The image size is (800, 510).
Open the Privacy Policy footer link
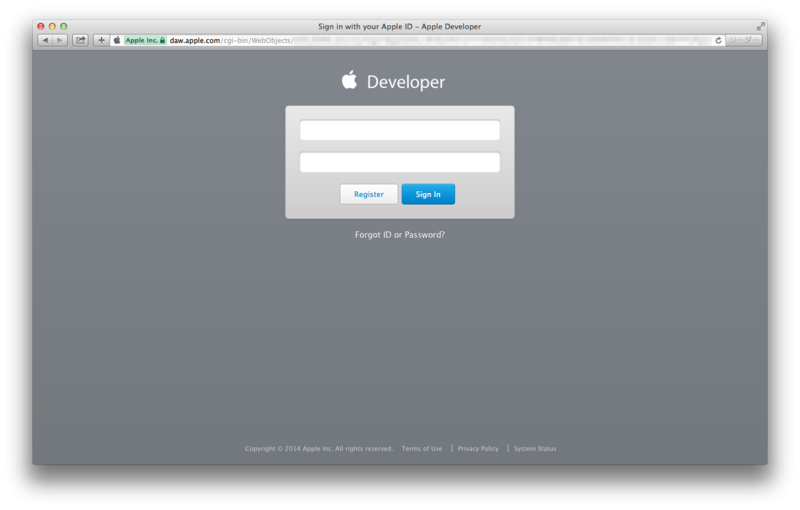pos(478,449)
